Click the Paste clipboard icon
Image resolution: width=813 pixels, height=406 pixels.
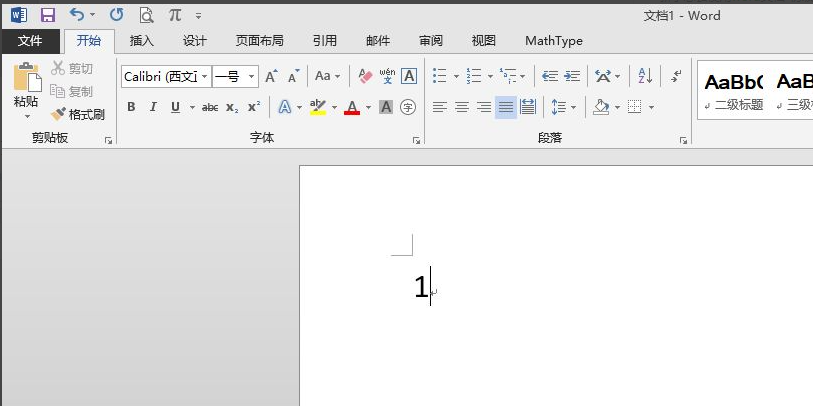(27, 77)
